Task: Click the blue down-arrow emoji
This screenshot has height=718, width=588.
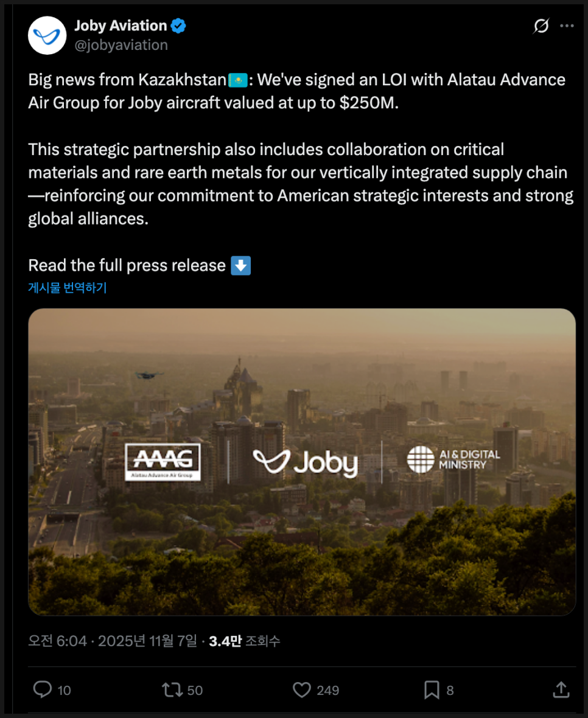Action: point(241,265)
